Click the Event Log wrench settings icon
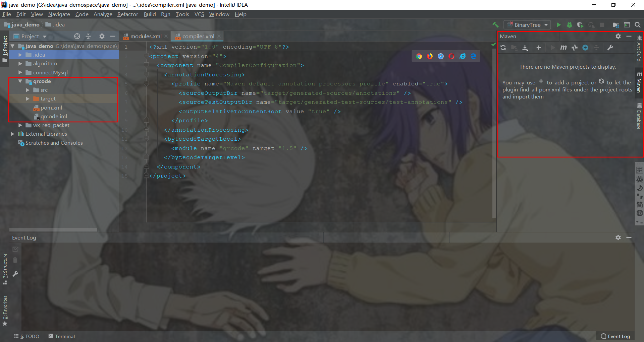Viewport: 644px width, 342px height. pos(15,274)
